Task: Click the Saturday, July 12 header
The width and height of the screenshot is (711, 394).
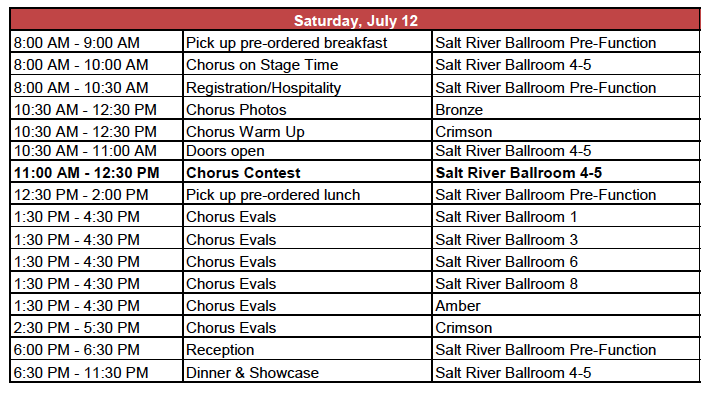Action: [x=355, y=20]
